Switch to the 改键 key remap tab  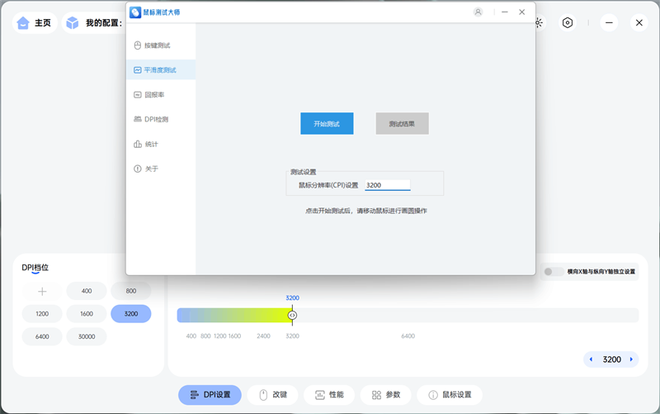pos(273,395)
